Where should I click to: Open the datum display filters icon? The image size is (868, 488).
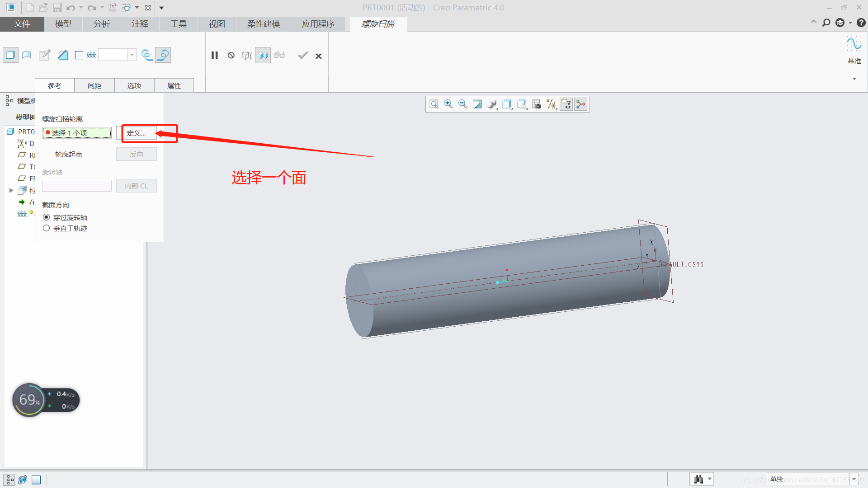click(x=551, y=104)
